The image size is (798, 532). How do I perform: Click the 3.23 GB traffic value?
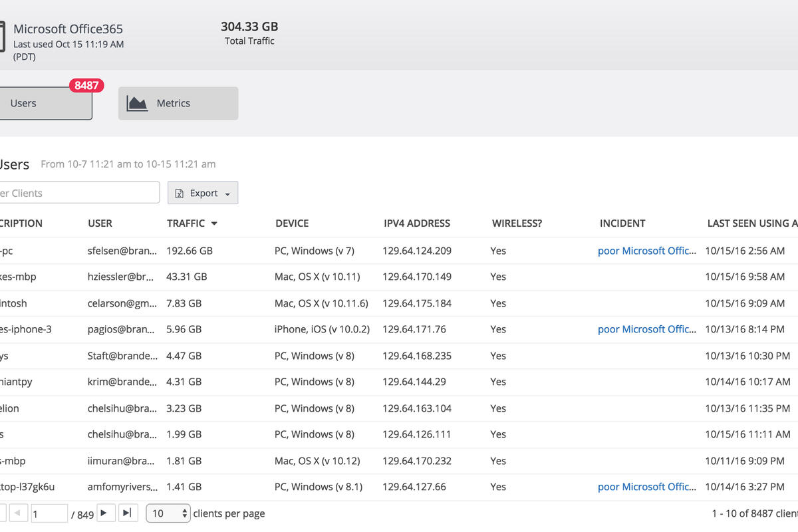(x=184, y=408)
